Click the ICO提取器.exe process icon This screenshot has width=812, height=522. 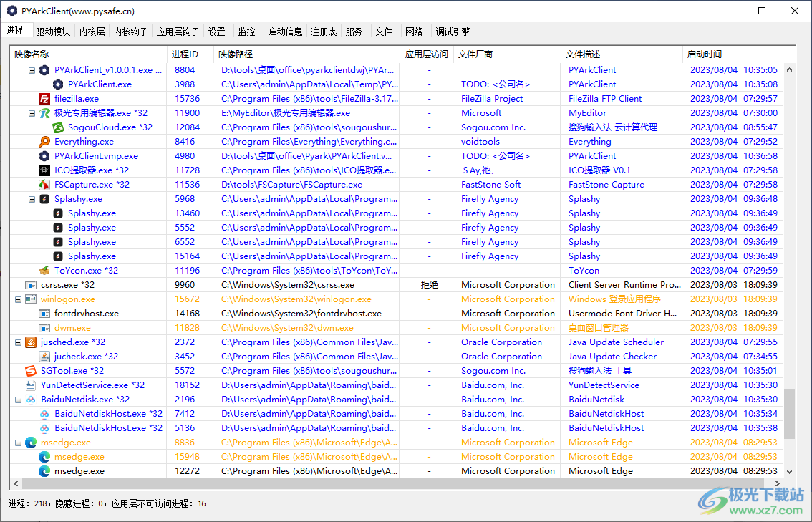(x=44, y=170)
